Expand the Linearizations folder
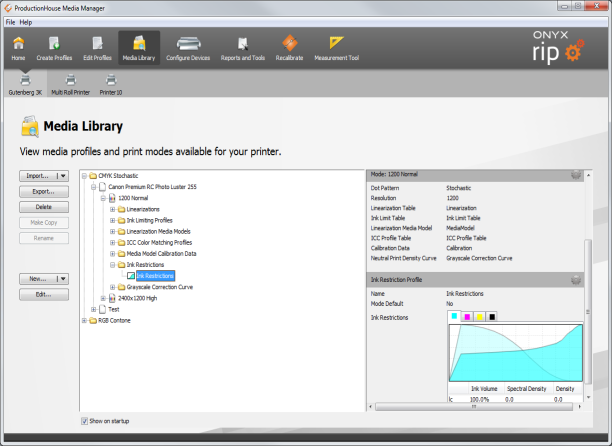 (x=112, y=210)
